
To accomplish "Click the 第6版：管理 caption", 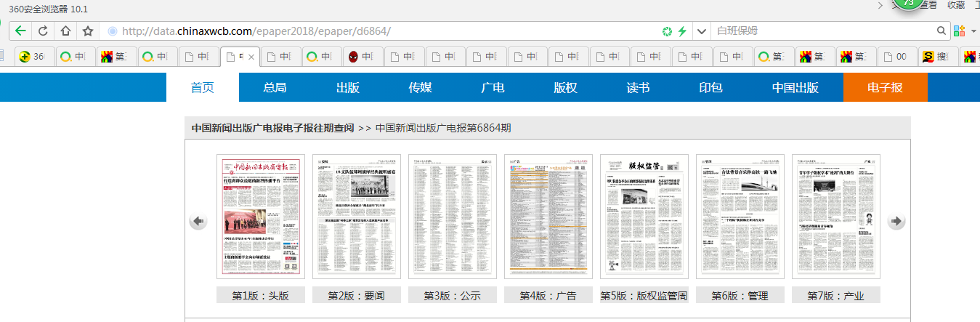I will 740,296.
